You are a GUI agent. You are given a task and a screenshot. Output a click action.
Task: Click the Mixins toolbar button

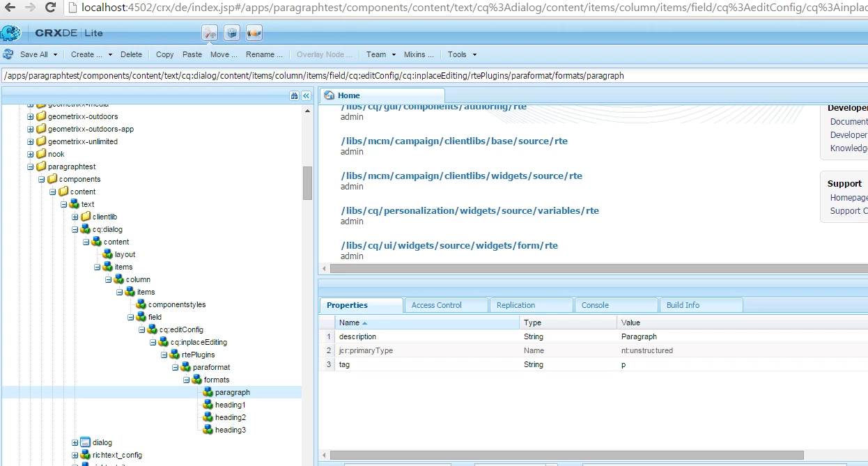(x=419, y=54)
